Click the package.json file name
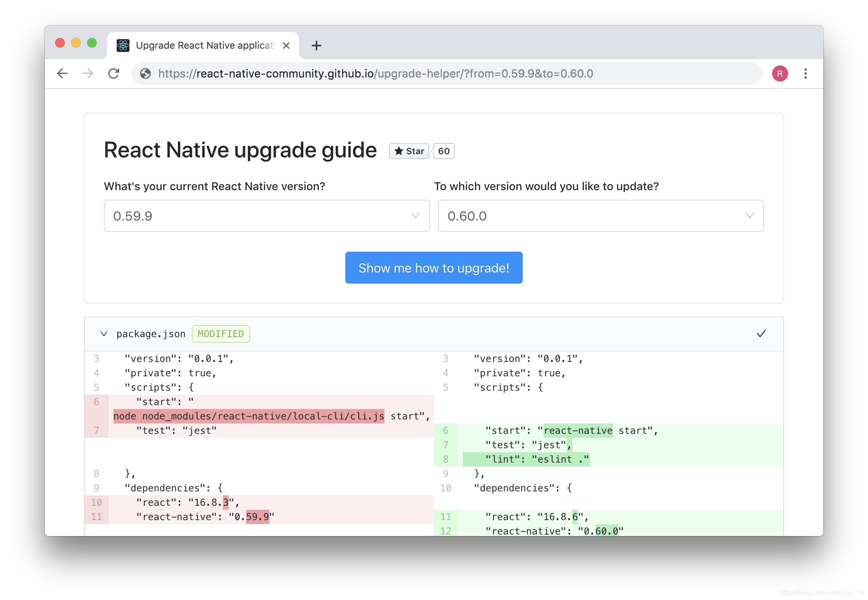The width and height of the screenshot is (868, 600). coord(151,334)
